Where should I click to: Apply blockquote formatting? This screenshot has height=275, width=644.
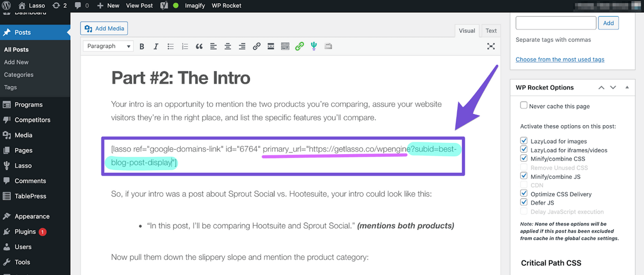pos(199,46)
